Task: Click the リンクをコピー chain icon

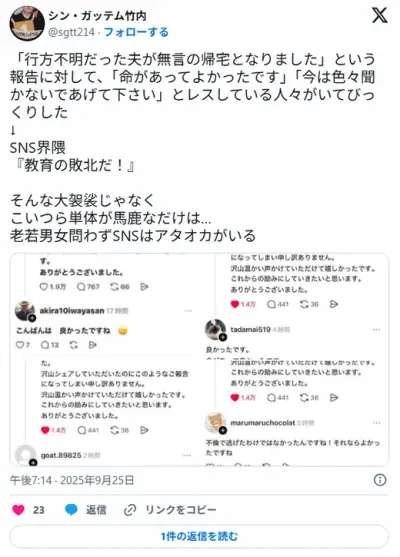Action: pos(130,510)
